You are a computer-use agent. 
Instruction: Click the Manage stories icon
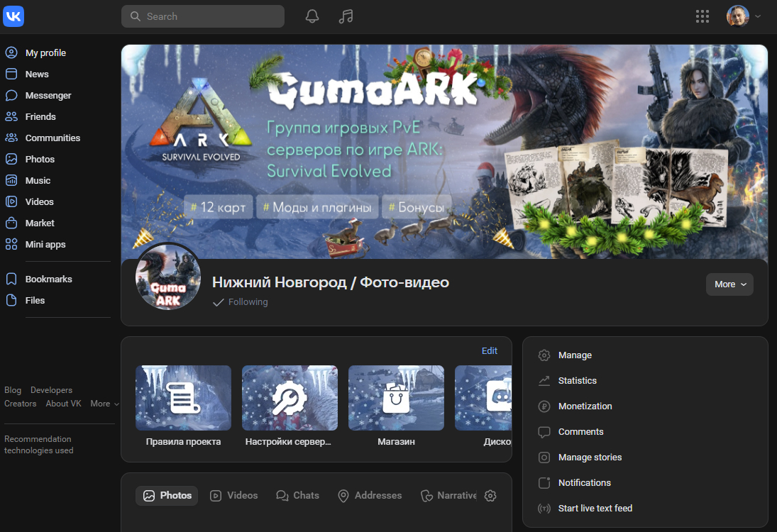coord(544,458)
